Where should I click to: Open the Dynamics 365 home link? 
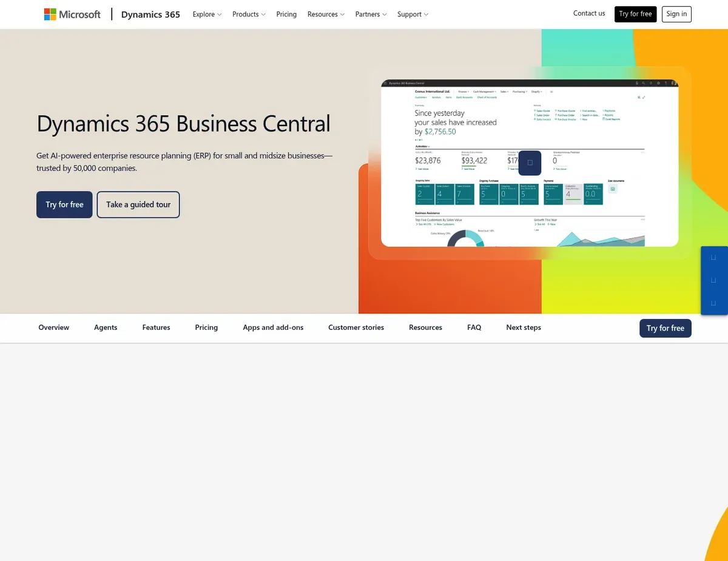(x=150, y=14)
